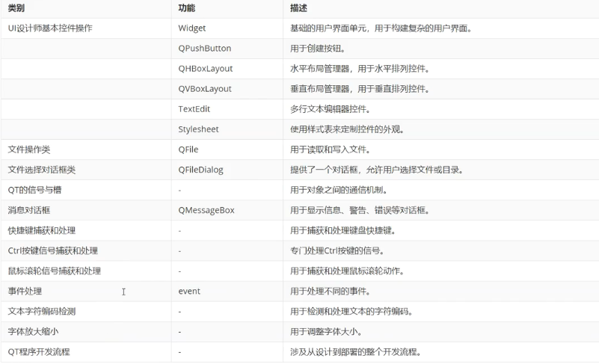
Task: Click description 用于创建按钮。
Action: [x=318, y=49]
